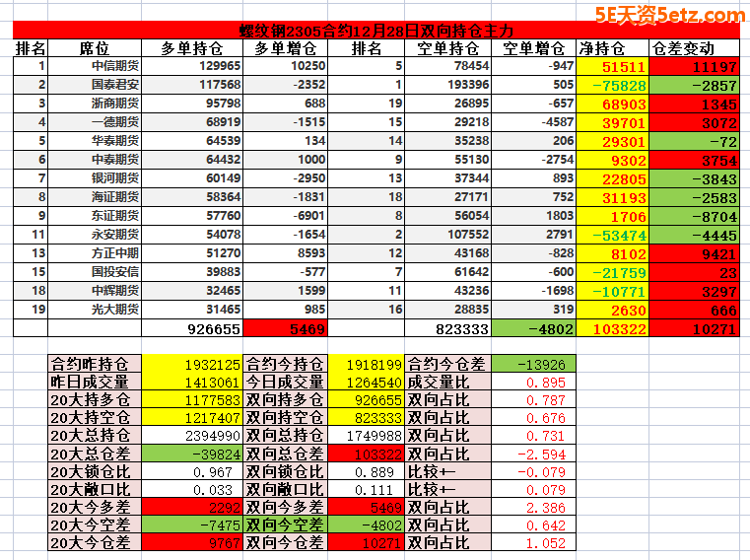Image resolution: width=750 pixels, height=560 pixels.
Task: Select the cell 东证期货
Action: coord(95,215)
